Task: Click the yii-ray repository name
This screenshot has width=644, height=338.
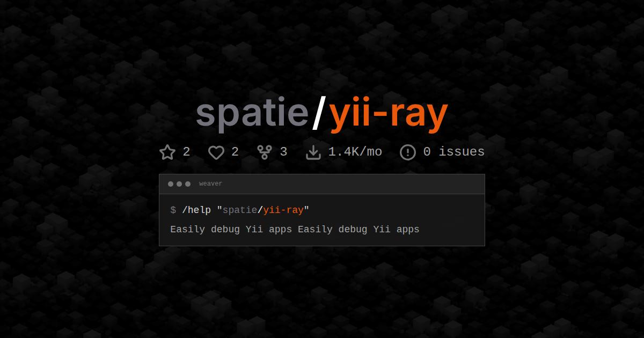Action: (388, 113)
